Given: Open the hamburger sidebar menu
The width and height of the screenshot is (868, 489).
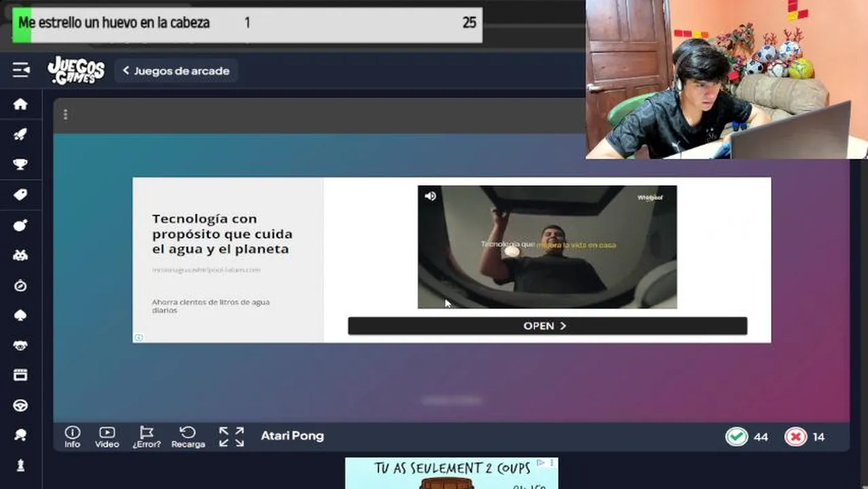Looking at the screenshot, I should [x=21, y=70].
